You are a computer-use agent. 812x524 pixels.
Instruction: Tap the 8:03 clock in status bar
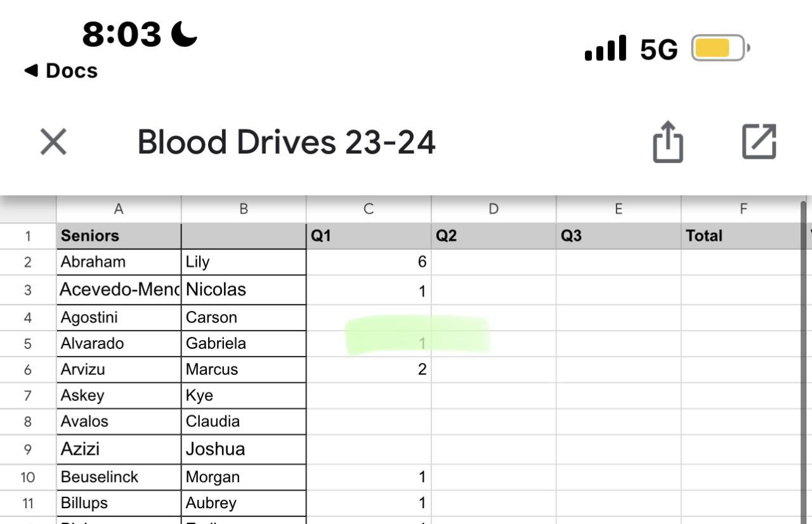[122, 34]
